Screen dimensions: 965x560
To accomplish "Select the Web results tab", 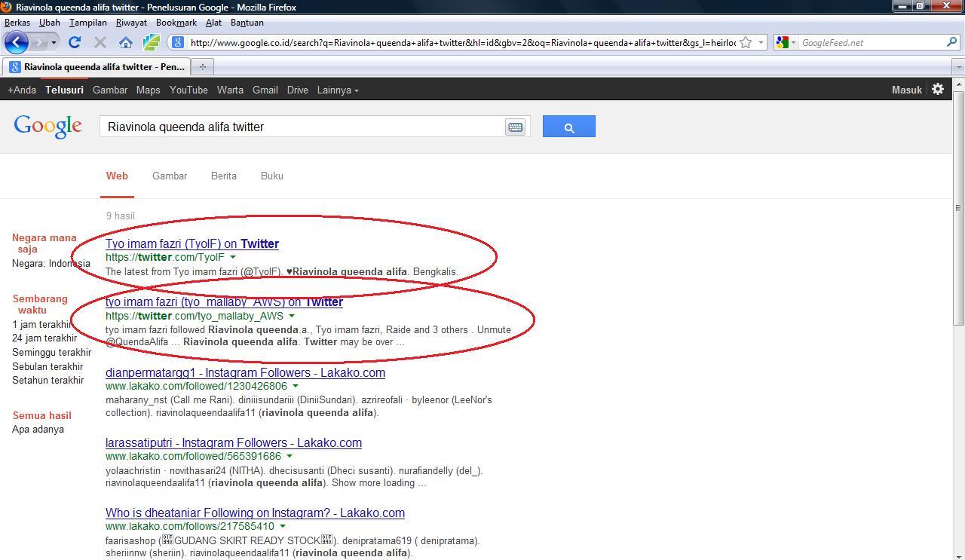I will point(117,176).
